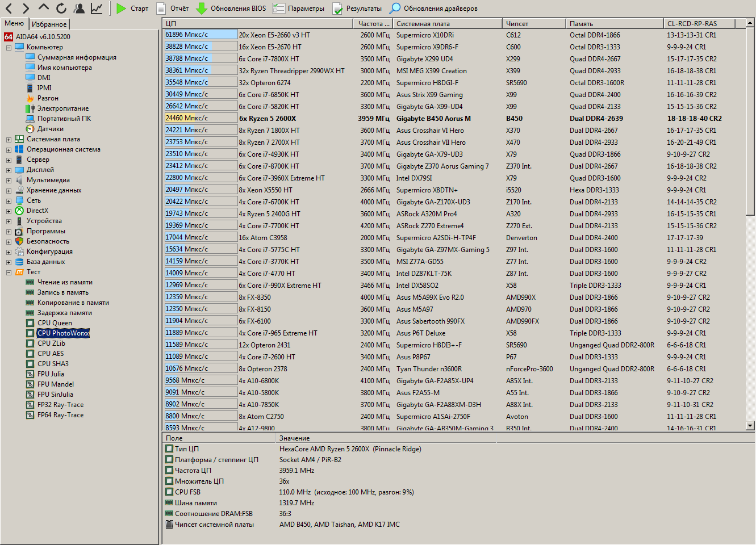Select the FPU Julia test item
756x545 pixels.
pyautogui.click(x=51, y=374)
